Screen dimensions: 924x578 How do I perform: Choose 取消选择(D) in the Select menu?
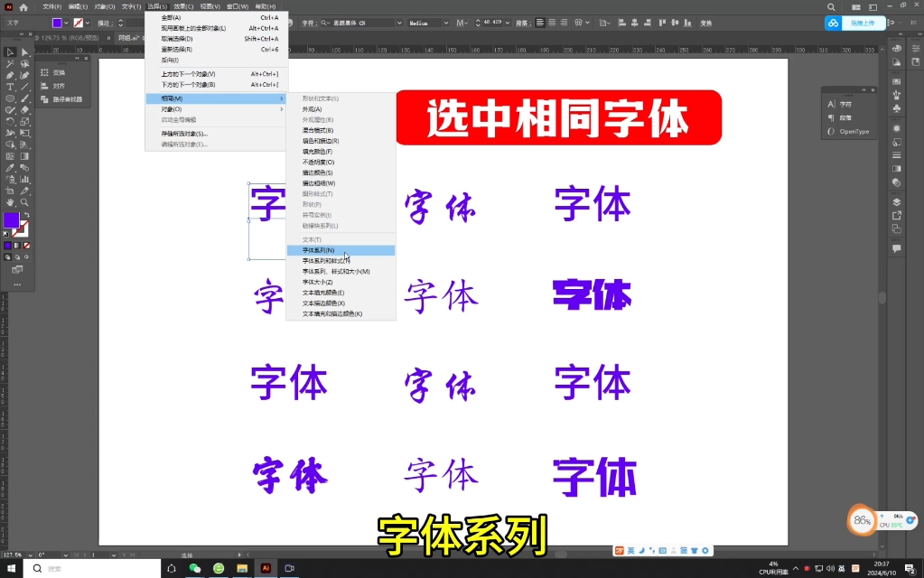216,39
